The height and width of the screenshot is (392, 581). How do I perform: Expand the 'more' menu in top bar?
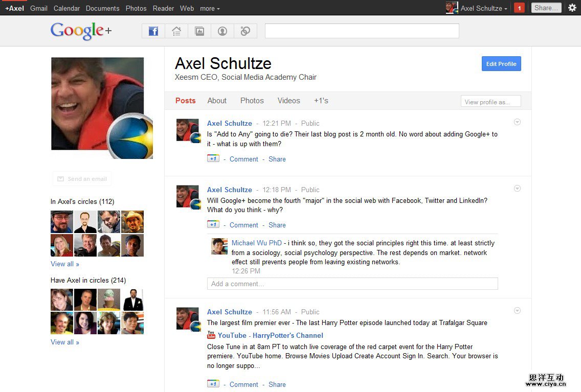(210, 8)
